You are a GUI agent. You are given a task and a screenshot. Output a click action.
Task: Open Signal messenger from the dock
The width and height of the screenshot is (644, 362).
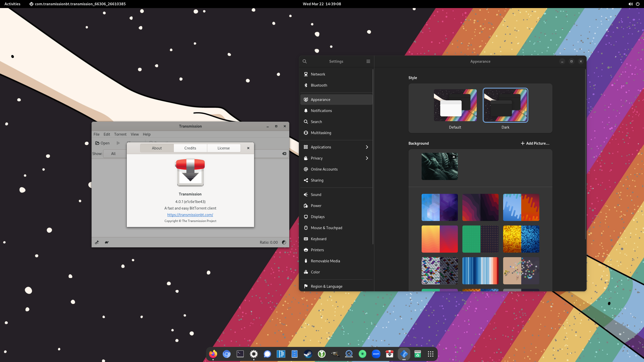click(267, 354)
